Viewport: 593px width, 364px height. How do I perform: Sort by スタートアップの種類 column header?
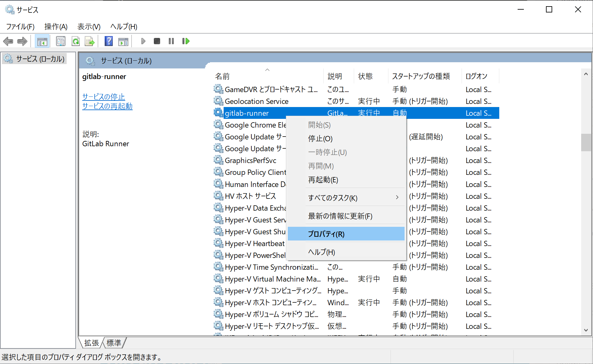(x=425, y=76)
